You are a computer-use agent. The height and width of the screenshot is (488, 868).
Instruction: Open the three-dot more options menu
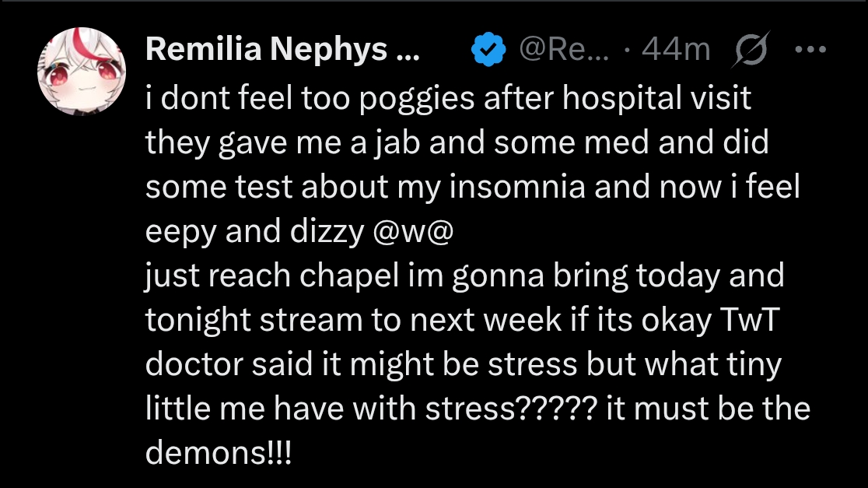click(810, 50)
